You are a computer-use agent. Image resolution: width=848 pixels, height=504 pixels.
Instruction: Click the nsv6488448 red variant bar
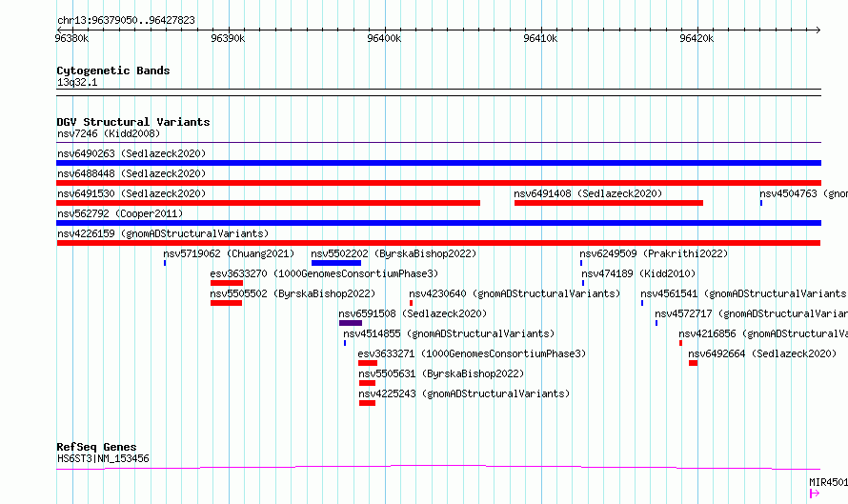tap(438, 183)
